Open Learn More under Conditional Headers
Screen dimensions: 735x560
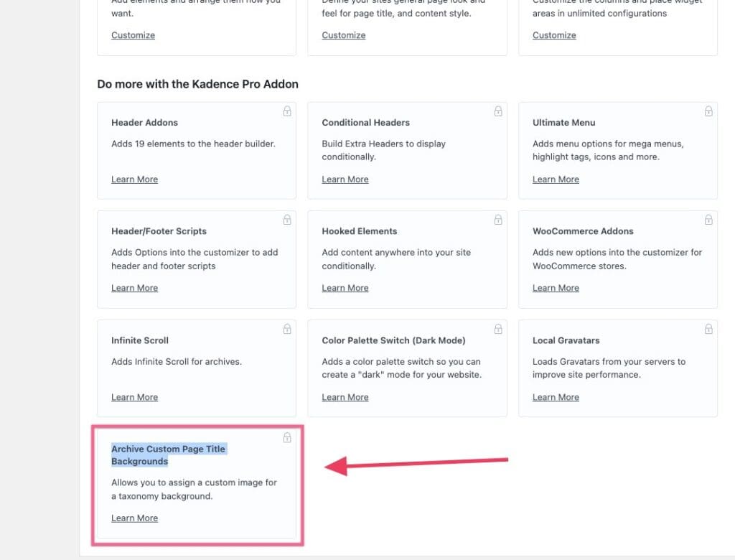click(345, 179)
